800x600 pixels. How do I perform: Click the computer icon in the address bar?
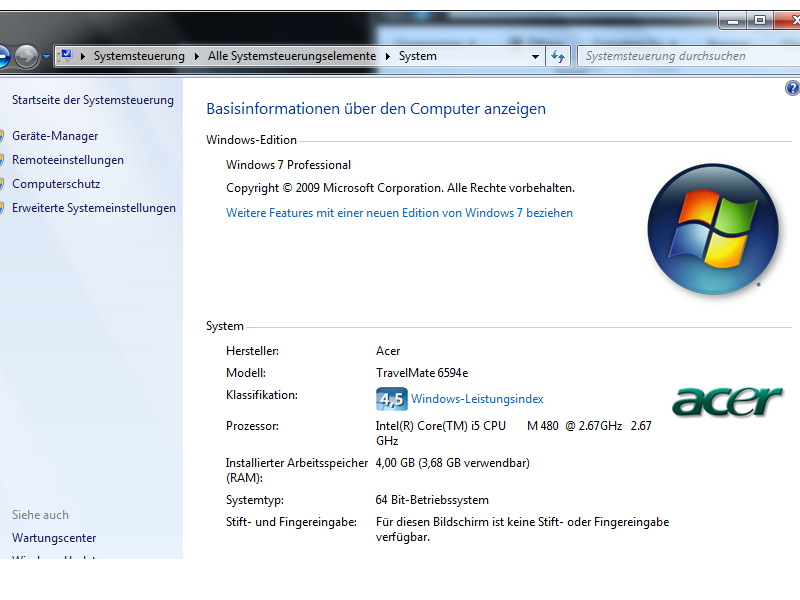(66, 56)
